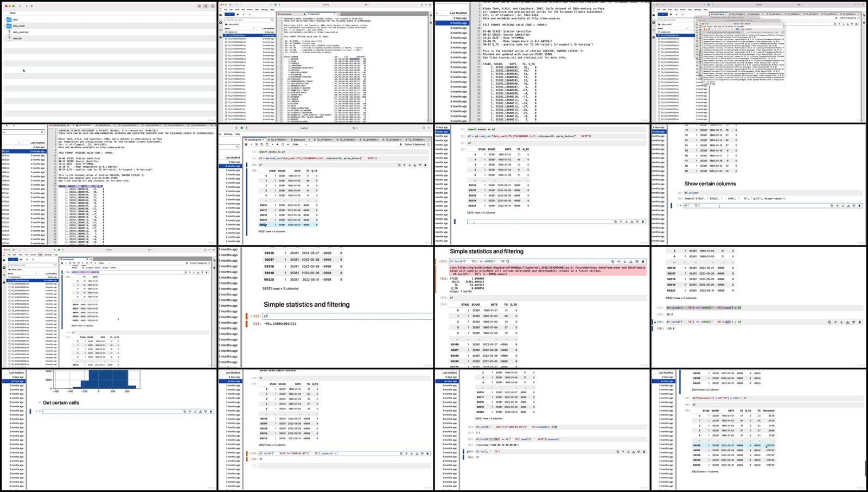Image resolution: width=868 pixels, height=492 pixels.
Task: Select the 'data_small' folder in Finder
Action: coord(18,26)
